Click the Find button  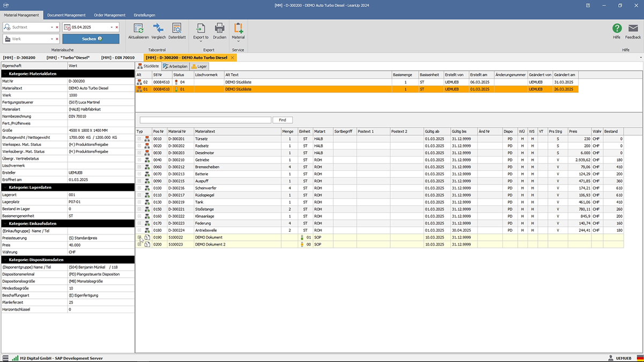tap(282, 120)
